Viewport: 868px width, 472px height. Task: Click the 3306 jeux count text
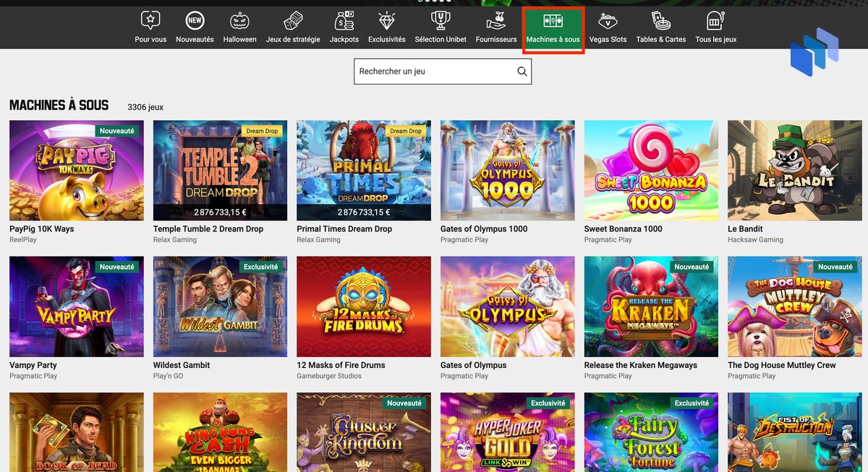tap(145, 107)
